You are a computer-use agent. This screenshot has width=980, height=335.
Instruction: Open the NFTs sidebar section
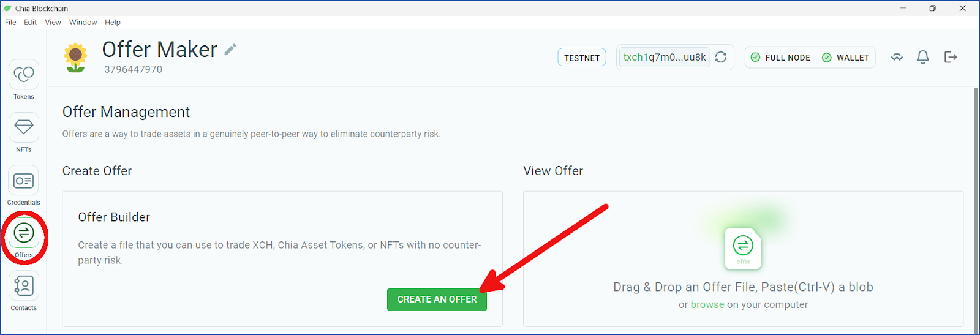coord(24,132)
